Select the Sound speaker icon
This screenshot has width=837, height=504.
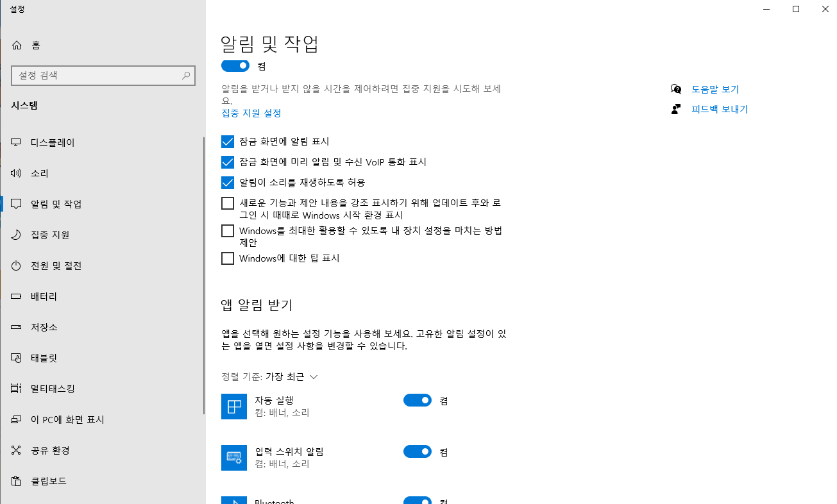[x=17, y=173]
